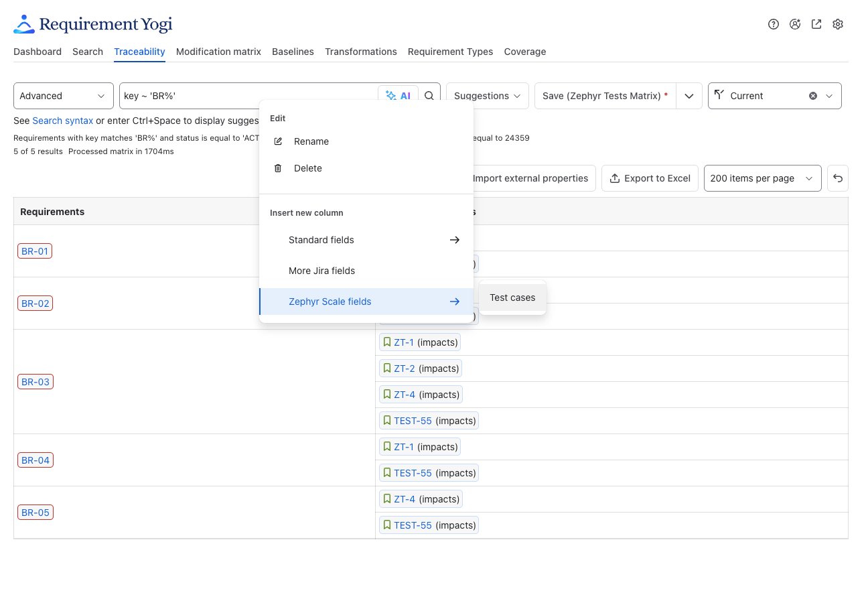868x603 pixels.
Task: Click the open-in-new-window icon in header
Action: click(816, 24)
